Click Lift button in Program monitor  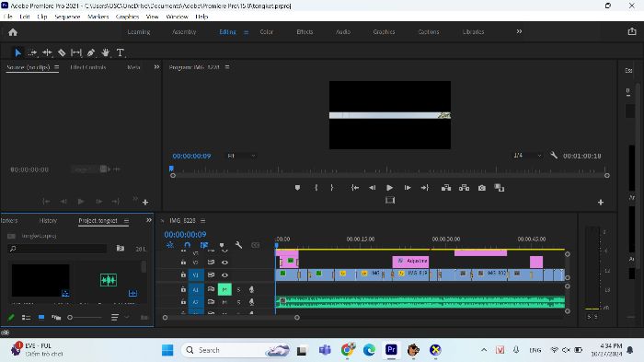tap(446, 188)
